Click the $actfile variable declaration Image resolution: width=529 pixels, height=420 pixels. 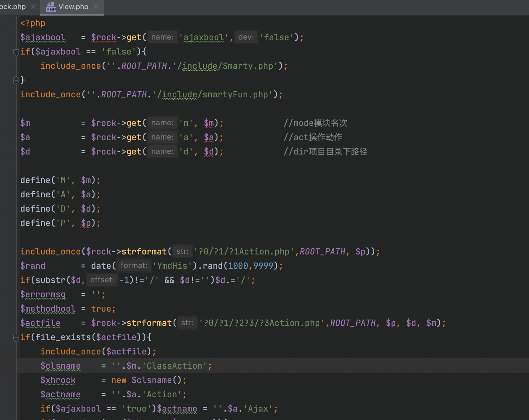click(40, 323)
